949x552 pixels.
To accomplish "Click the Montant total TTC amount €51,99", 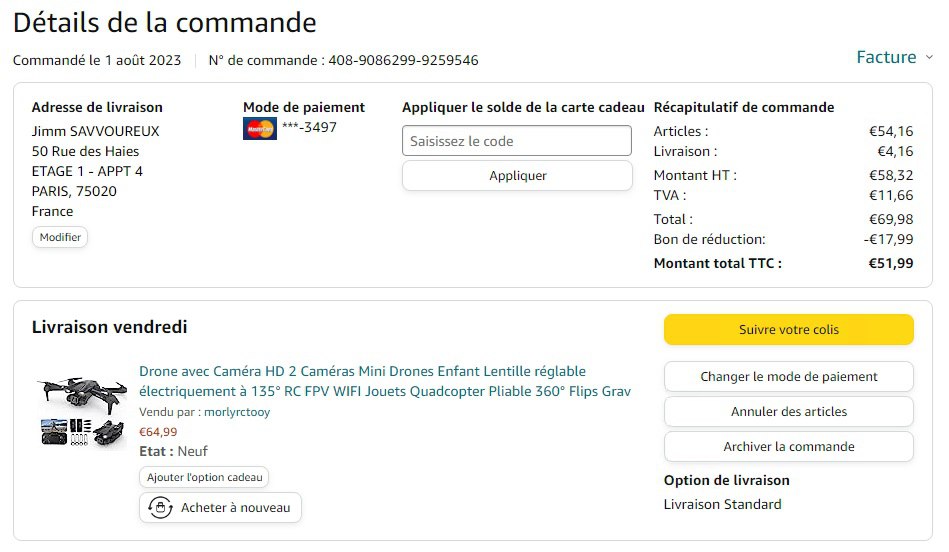I will tap(890, 263).
